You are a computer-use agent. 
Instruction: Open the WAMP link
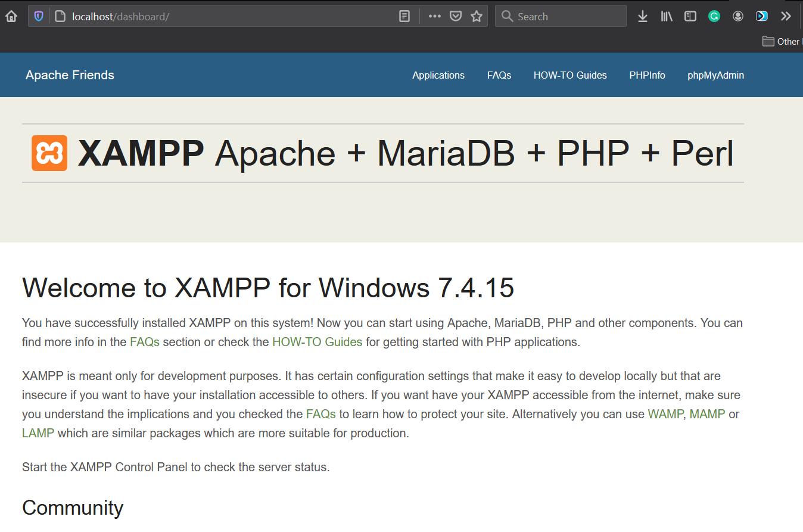click(x=665, y=414)
